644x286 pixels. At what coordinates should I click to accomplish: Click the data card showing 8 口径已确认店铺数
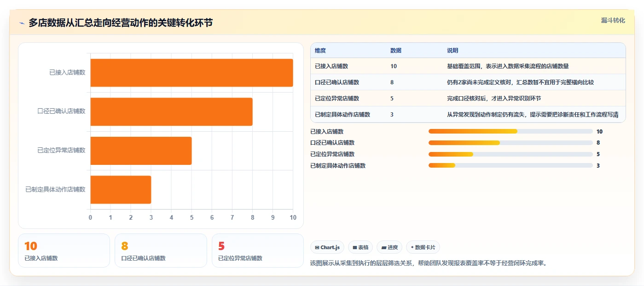[x=161, y=251]
